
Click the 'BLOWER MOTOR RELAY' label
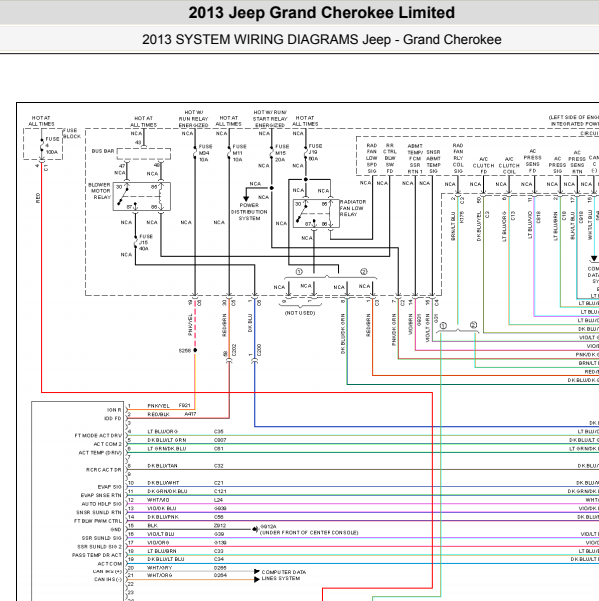[x=99, y=191]
